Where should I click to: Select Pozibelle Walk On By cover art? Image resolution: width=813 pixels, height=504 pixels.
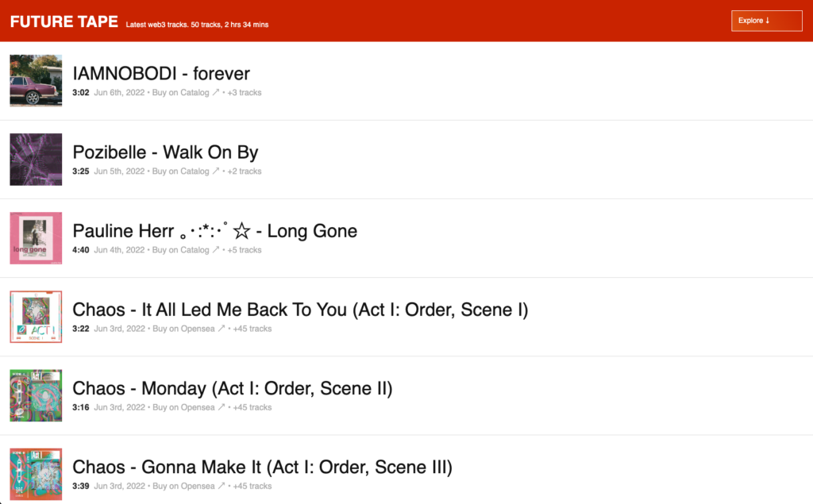click(36, 160)
